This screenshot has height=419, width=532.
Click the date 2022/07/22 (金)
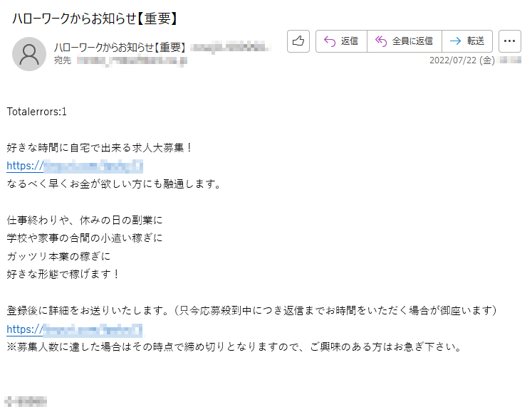tap(461, 60)
